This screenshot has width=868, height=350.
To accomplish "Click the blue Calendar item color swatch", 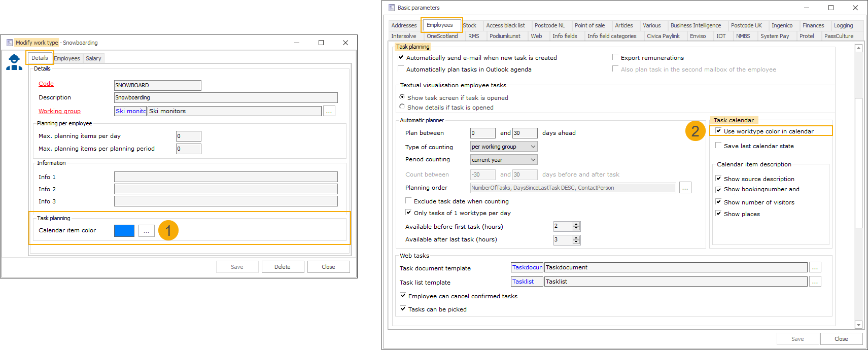I will (x=124, y=231).
